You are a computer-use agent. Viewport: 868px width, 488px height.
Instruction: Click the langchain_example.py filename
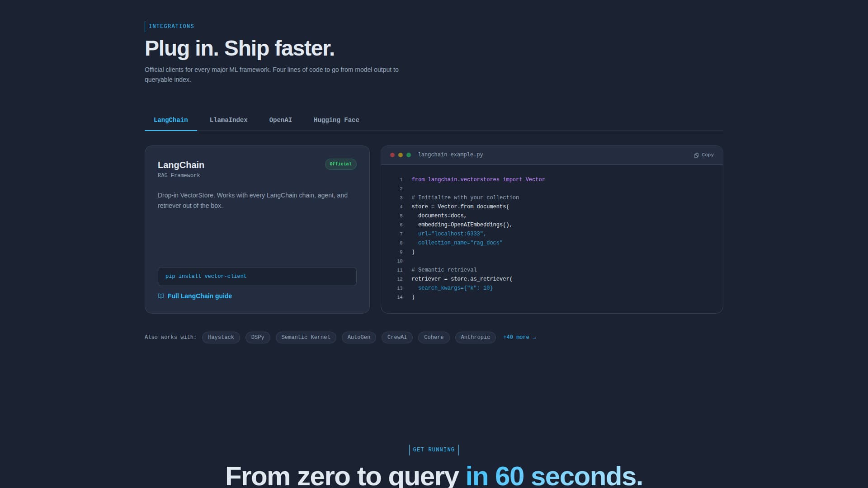click(451, 155)
